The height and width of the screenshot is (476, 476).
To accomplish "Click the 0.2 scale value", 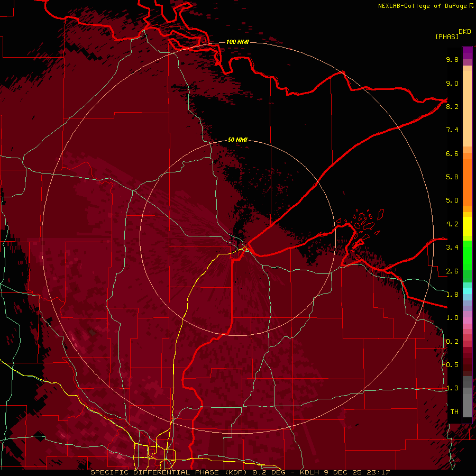I will pyautogui.click(x=452, y=342).
